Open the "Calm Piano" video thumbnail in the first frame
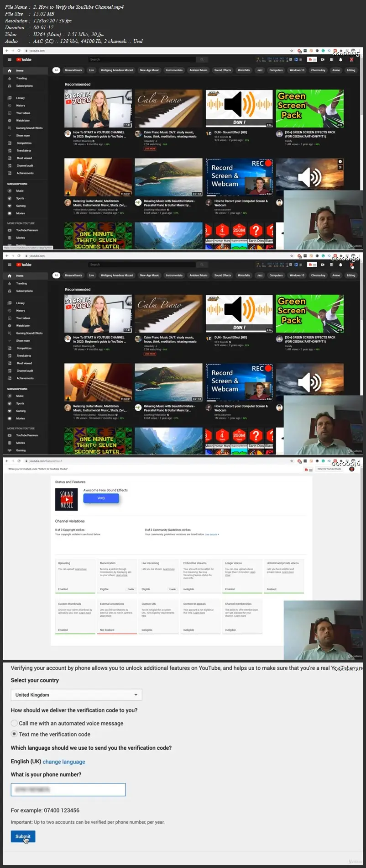 pos(168,108)
